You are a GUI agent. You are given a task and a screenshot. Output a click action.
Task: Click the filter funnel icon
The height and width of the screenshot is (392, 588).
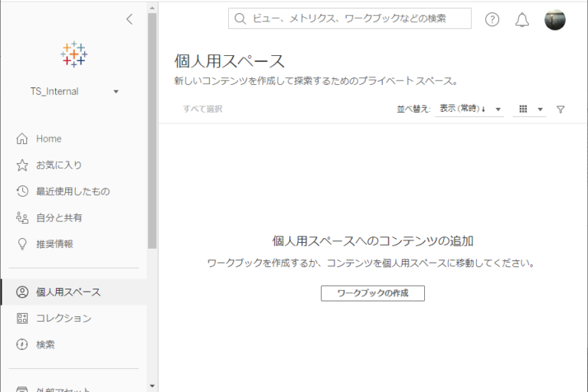[560, 109]
